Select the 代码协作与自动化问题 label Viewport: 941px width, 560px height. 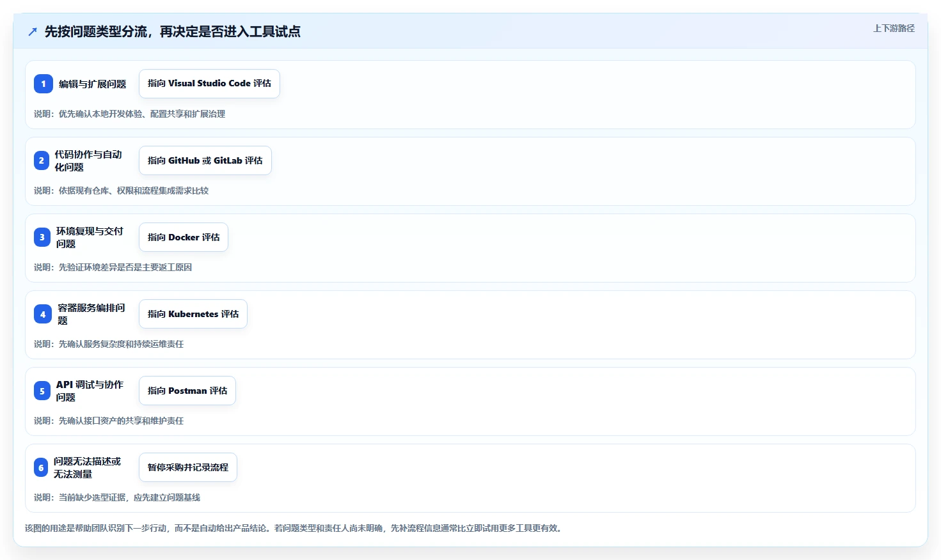coord(88,160)
